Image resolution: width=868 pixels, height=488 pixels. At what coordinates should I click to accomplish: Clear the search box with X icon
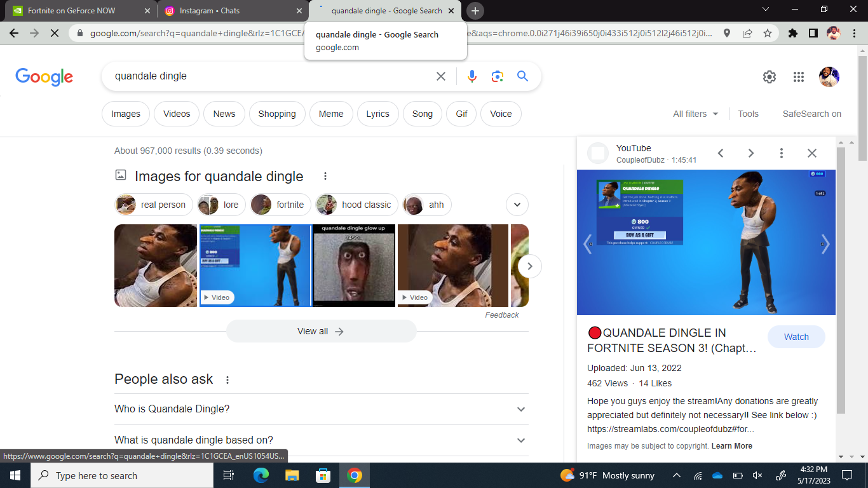(441, 76)
